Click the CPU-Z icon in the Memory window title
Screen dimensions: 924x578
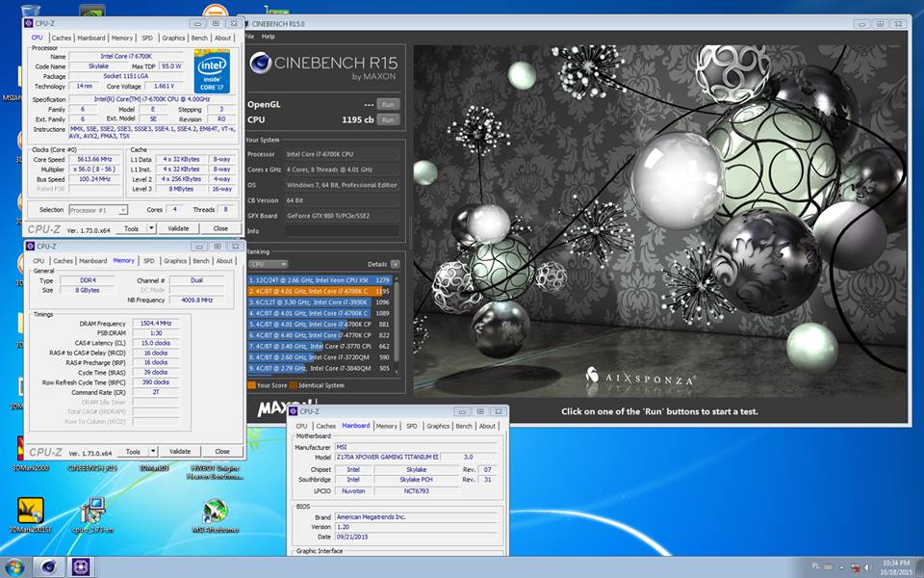click(30, 246)
